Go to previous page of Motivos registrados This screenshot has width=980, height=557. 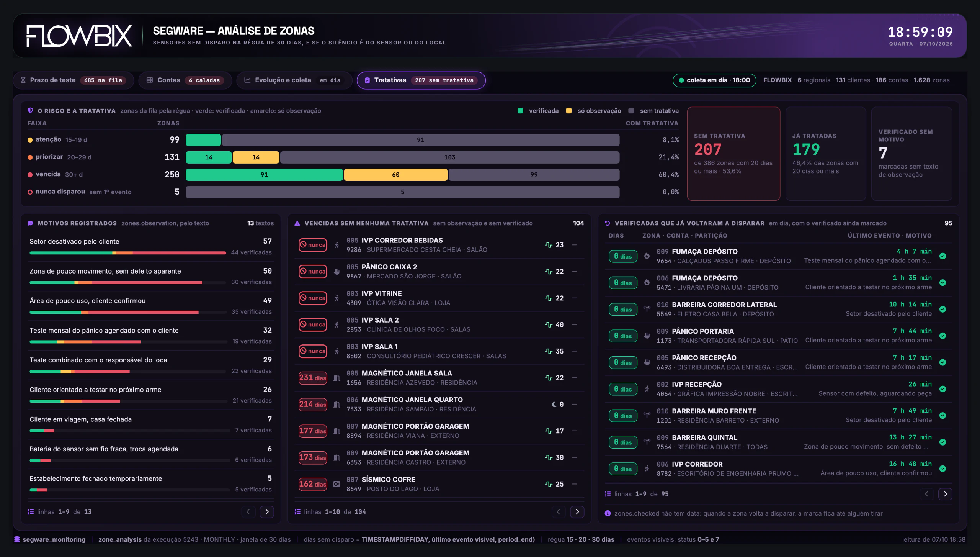(x=248, y=512)
